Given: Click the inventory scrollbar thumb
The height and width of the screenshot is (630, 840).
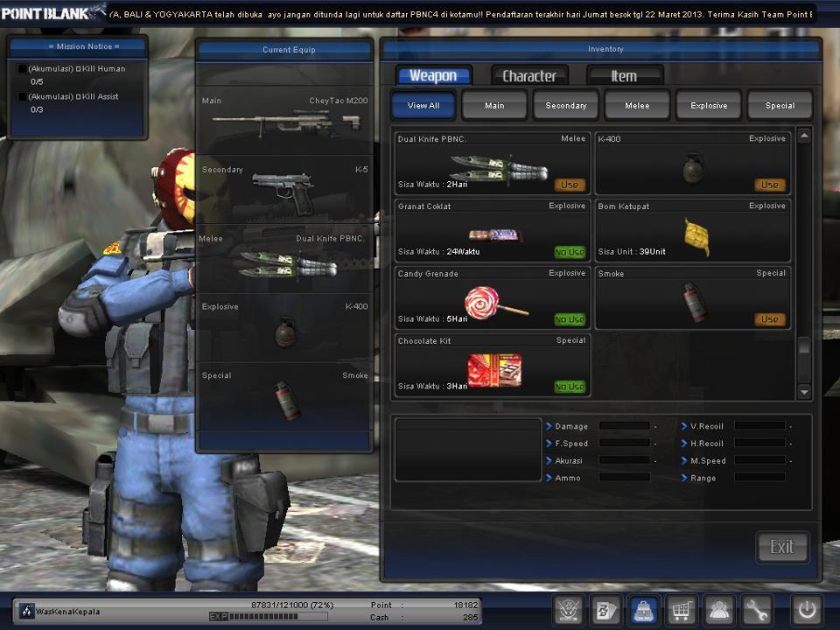Looking at the screenshot, I should (804, 346).
